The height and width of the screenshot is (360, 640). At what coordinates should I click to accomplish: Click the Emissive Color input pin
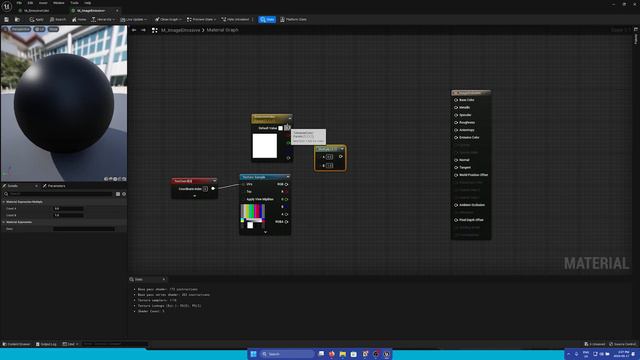pos(456,138)
